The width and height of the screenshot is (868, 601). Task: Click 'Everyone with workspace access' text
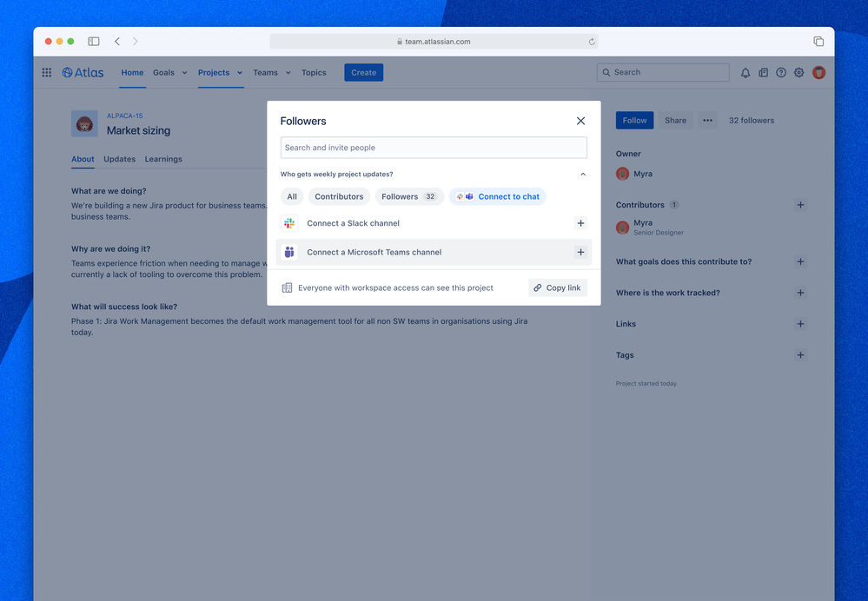pyautogui.click(x=396, y=287)
